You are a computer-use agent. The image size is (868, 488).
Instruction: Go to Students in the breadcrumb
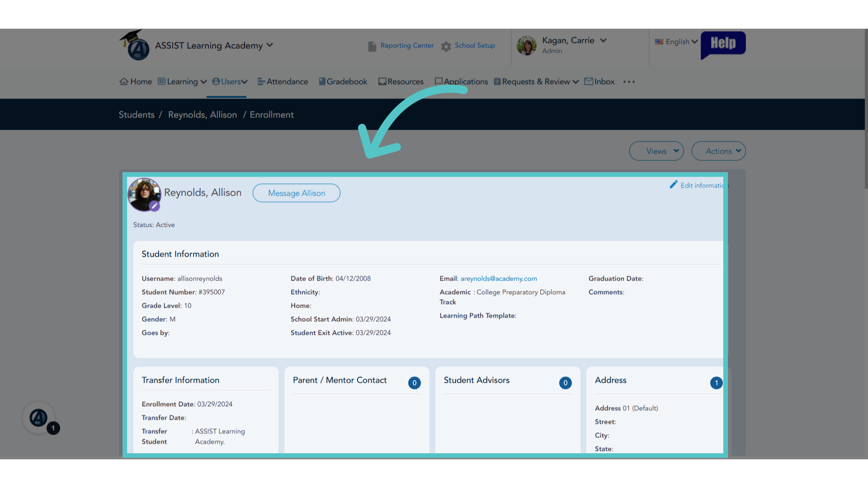pyautogui.click(x=137, y=115)
